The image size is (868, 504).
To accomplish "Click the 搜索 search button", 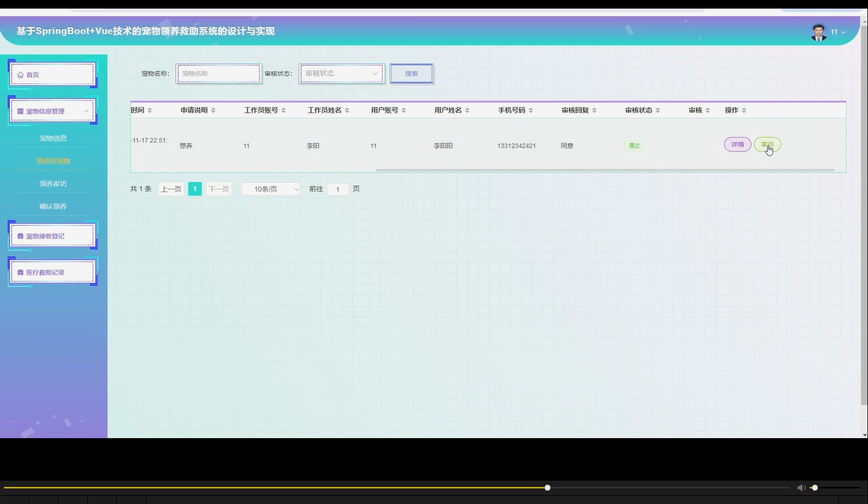I will (411, 73).
